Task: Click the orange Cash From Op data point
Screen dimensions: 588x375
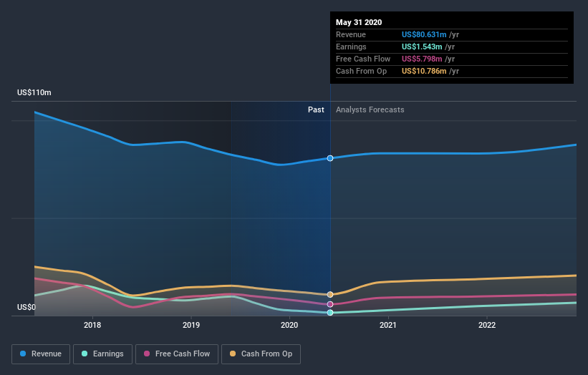Action: coord(330,294)
